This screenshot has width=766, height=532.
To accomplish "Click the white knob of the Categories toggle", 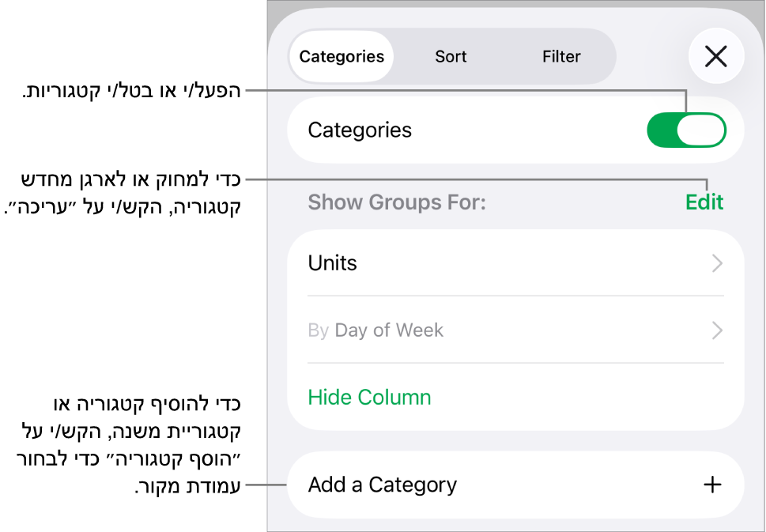I will click(701, 130).
